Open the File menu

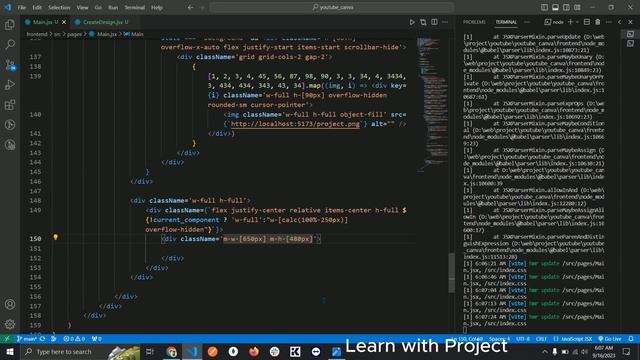[22, 7]
